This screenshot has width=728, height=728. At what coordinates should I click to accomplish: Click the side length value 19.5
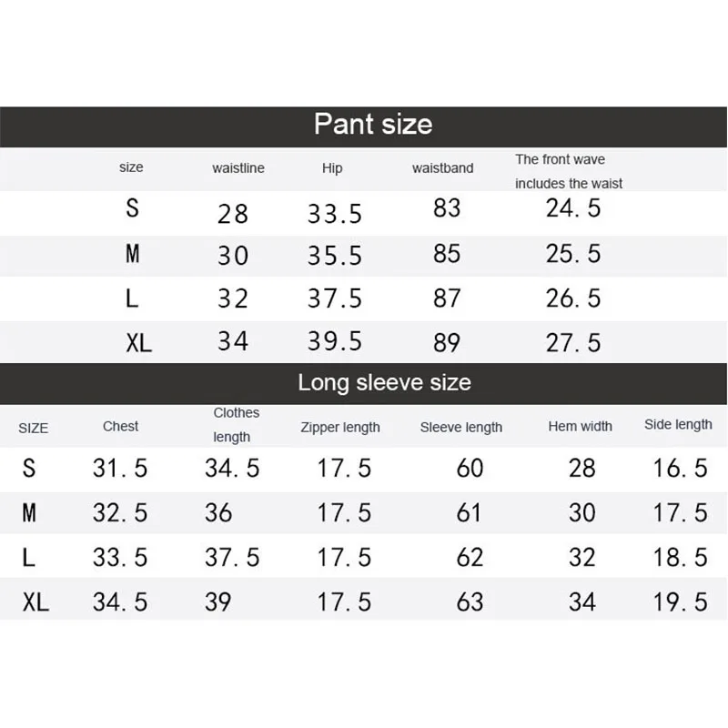tap(680, 602)
